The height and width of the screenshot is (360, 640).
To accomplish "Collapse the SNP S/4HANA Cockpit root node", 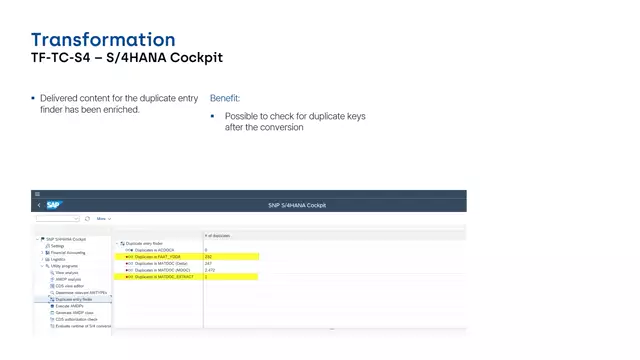I will [x=37, y=239].
